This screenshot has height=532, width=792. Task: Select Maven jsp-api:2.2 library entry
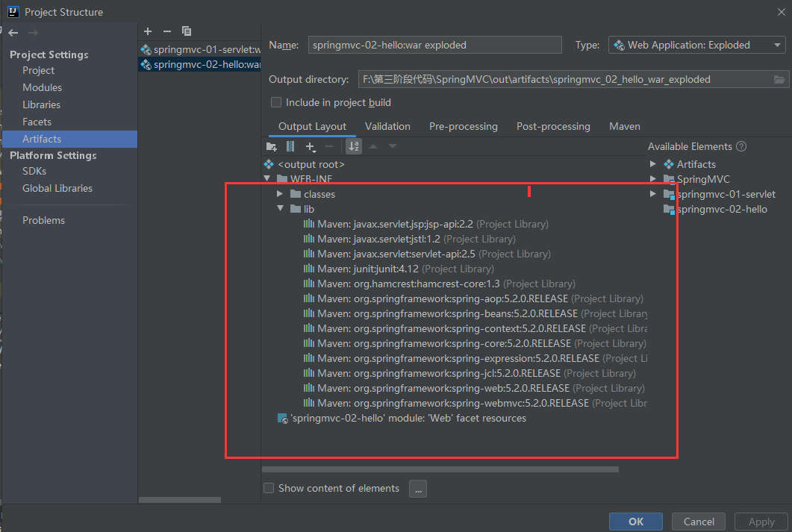(x=425, y=224)
